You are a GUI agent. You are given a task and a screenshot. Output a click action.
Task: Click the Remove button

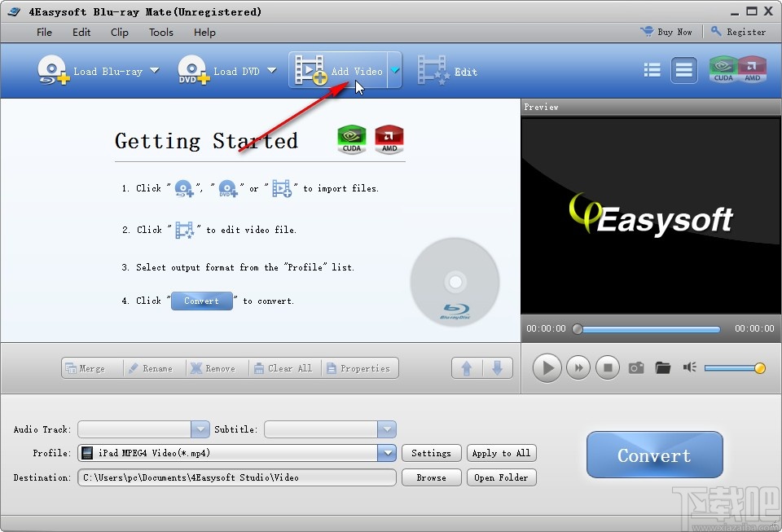pos(217,368)
